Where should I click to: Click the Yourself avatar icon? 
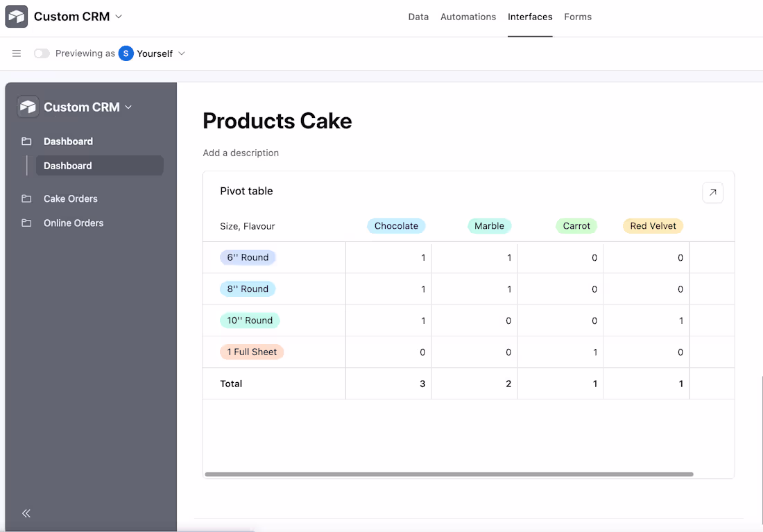(126, 53)
